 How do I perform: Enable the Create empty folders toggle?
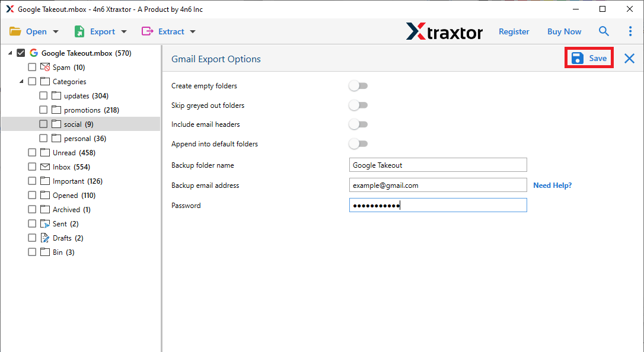(358, 85)
